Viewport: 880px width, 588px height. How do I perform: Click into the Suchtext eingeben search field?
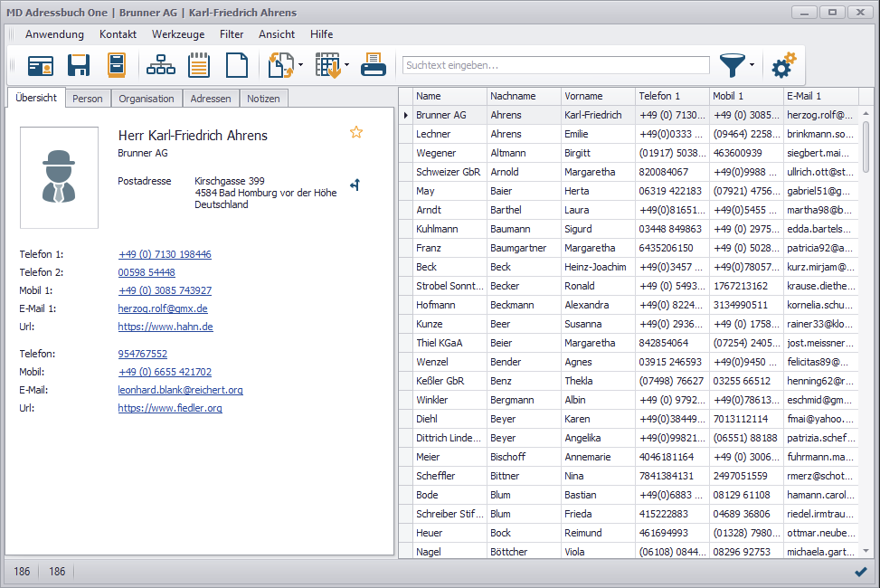[x=555, y=65]
